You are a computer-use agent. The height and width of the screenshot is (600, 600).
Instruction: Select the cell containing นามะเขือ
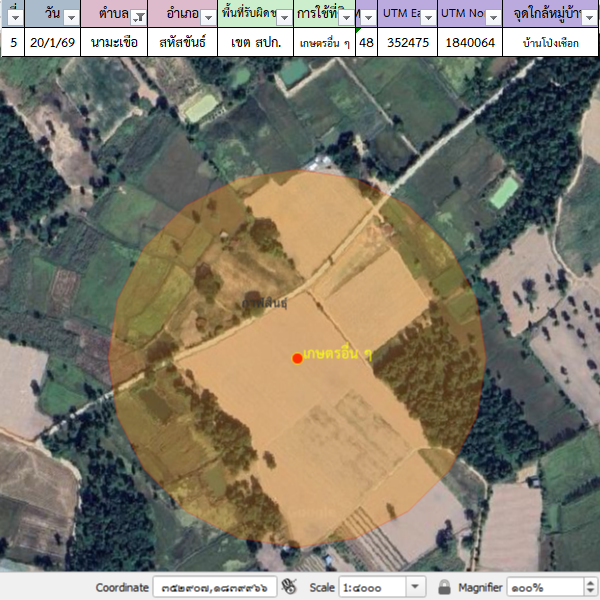(x=113, y=42)
